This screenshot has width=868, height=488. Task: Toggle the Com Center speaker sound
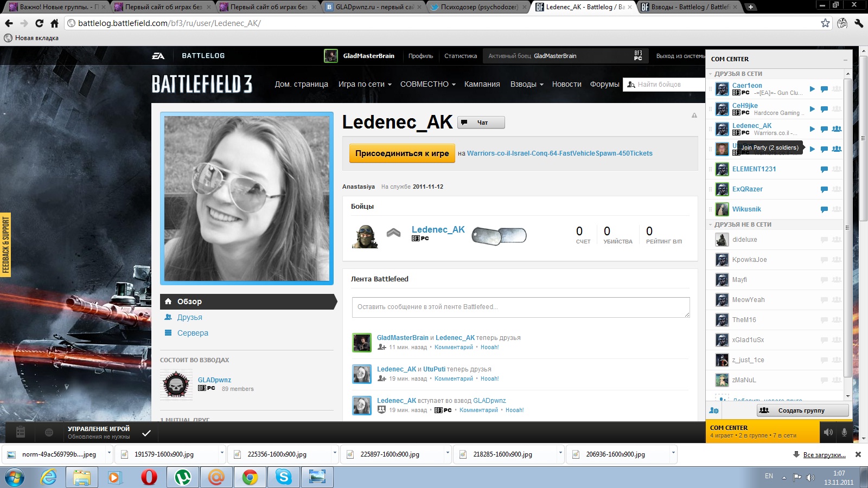[x=828, y=432]
